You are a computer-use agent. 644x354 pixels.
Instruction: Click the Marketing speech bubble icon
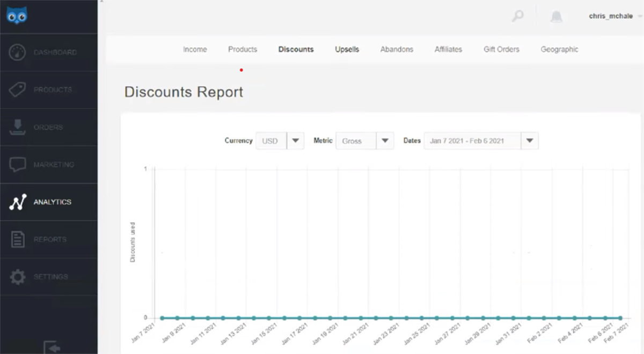coord(18,165)
